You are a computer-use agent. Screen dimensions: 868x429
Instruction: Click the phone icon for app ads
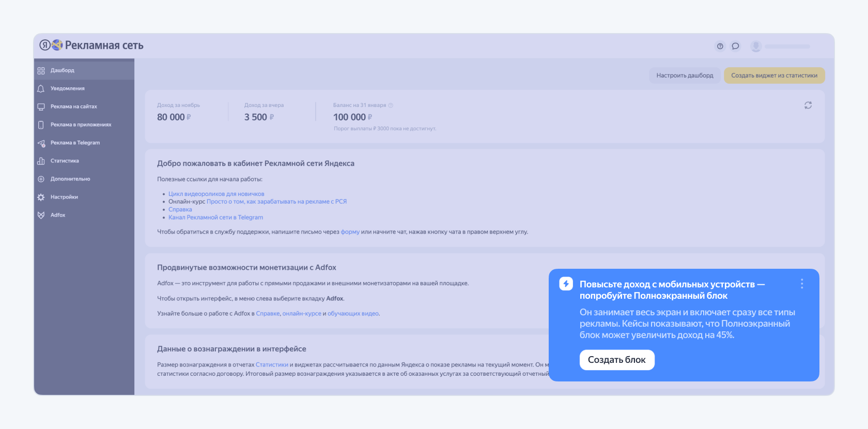tap(41, 125)
